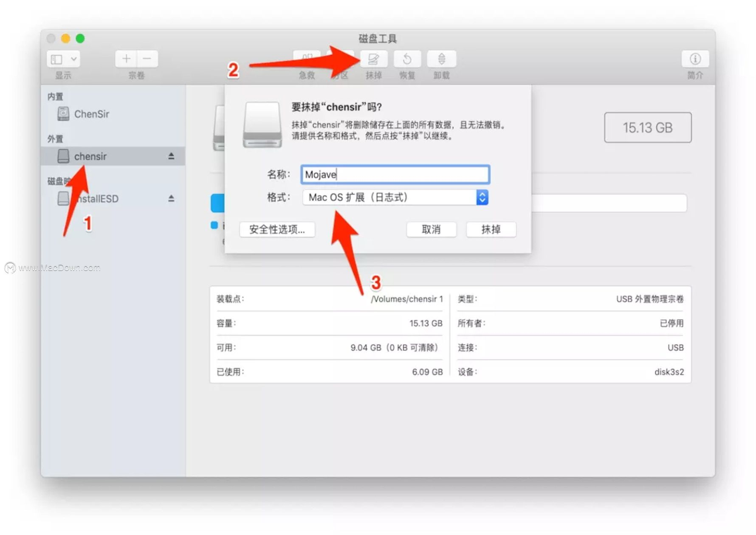The width and height of the screenshot is (756, 535).
Task: Click the sidebar view icon labeled 显示
Action: (56, 59)
